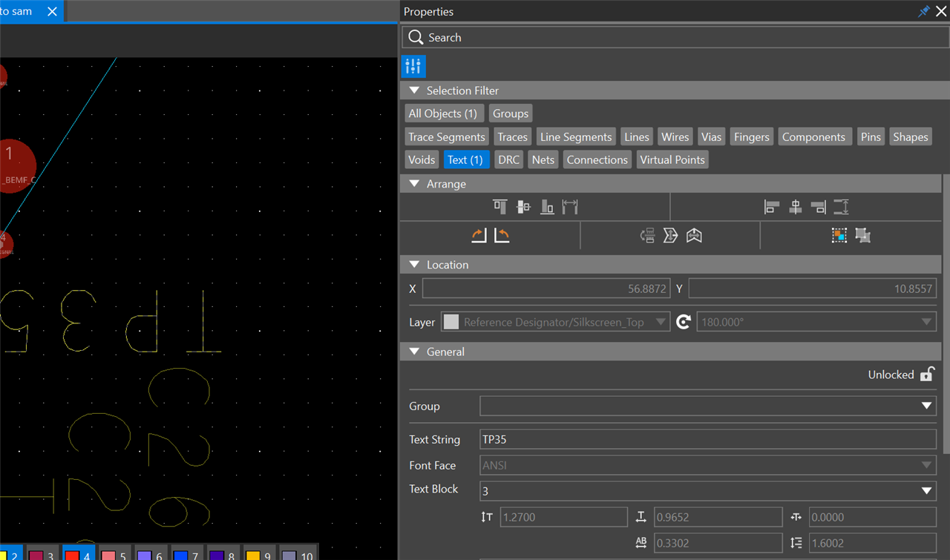Click the Align Right icon in Arrange
Viewport: 950px width, 560px height.
click(818, 207)
